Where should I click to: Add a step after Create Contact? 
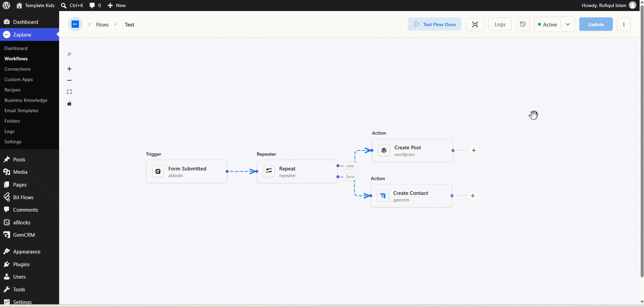point(472,196)
